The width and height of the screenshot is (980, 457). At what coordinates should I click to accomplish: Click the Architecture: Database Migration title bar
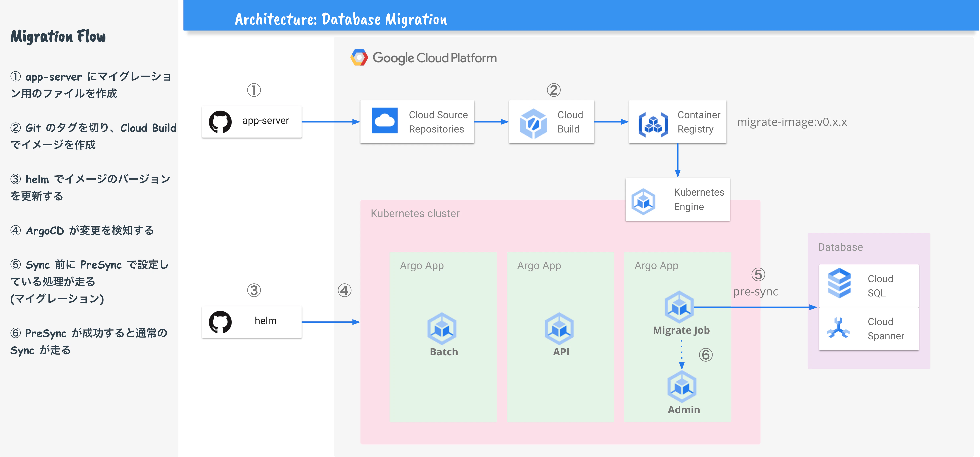(341, 19)
